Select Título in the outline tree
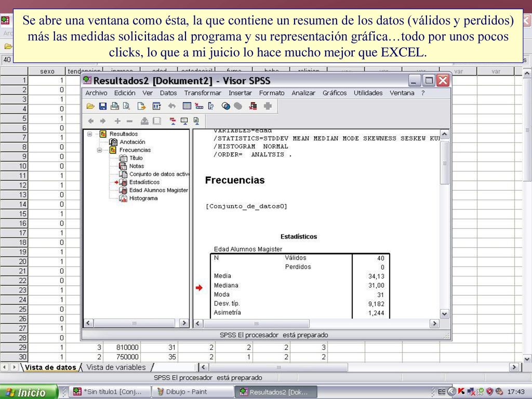 (136, 158)
